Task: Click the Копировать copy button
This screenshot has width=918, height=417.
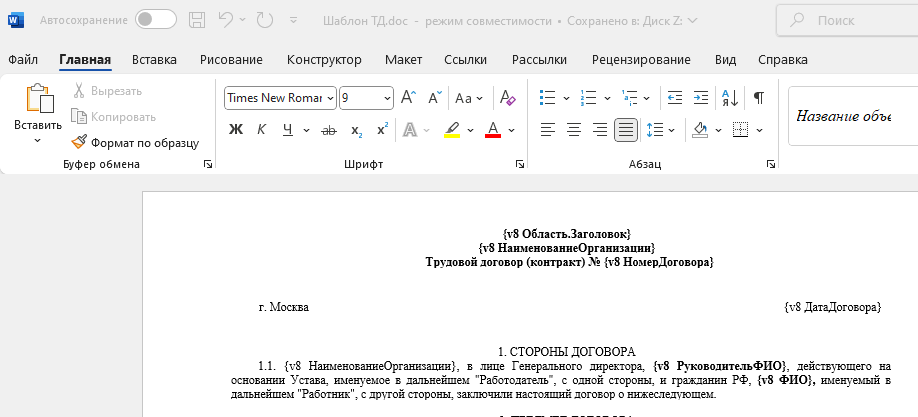Action: 113,117
